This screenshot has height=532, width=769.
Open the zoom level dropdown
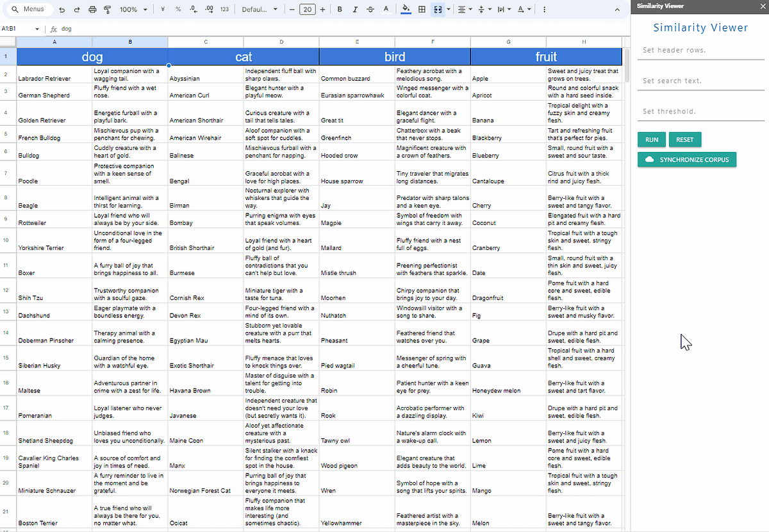[132, 10]
